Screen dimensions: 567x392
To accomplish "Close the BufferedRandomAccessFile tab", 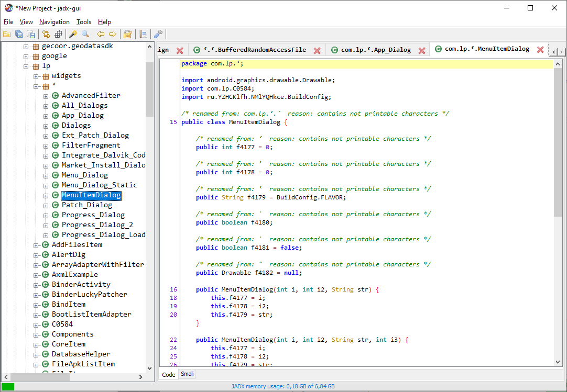I will [x=317, y=48].
